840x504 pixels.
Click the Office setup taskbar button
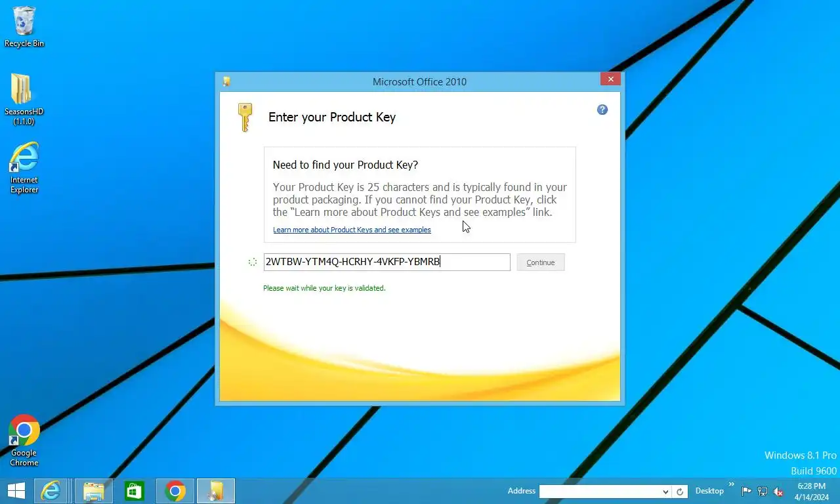tap(216, 491)
